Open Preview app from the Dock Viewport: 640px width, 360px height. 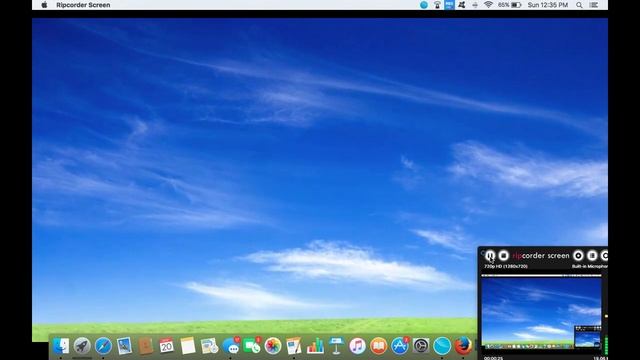point(124,346)
